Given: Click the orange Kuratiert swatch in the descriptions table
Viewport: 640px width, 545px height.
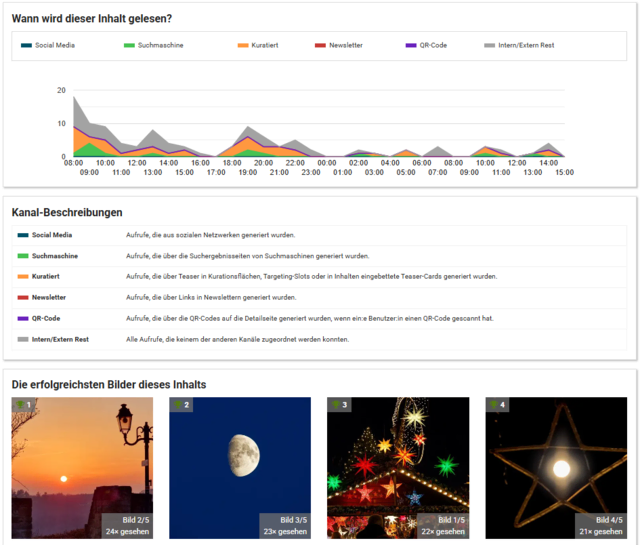Looking at the screenshot, I should coord(23,277).
